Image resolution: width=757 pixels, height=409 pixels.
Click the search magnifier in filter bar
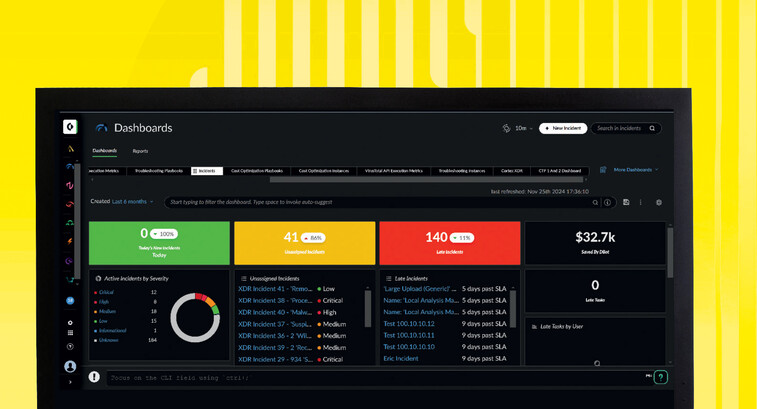tap(595, 202)
